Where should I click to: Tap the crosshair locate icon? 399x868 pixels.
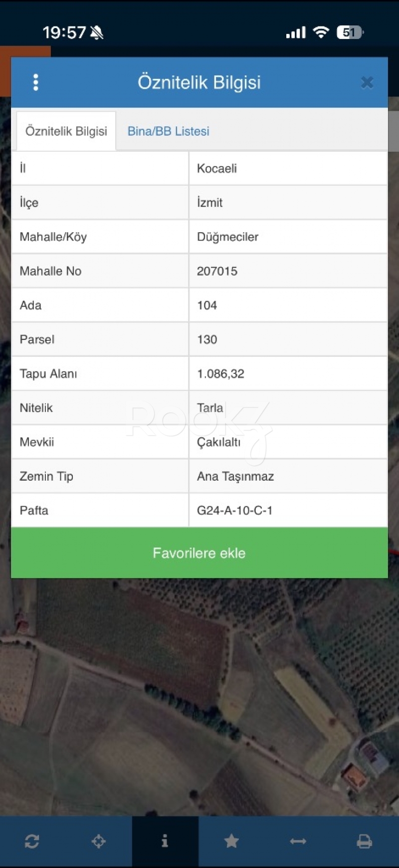click(x=99, y=842)
